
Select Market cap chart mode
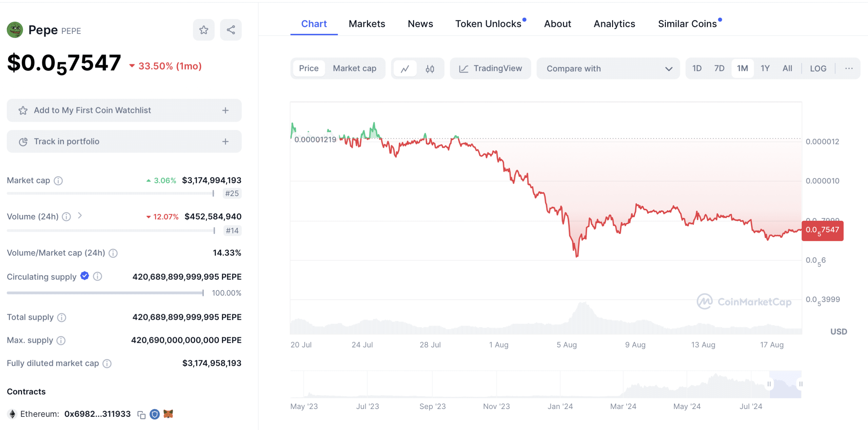pos(355,69)
